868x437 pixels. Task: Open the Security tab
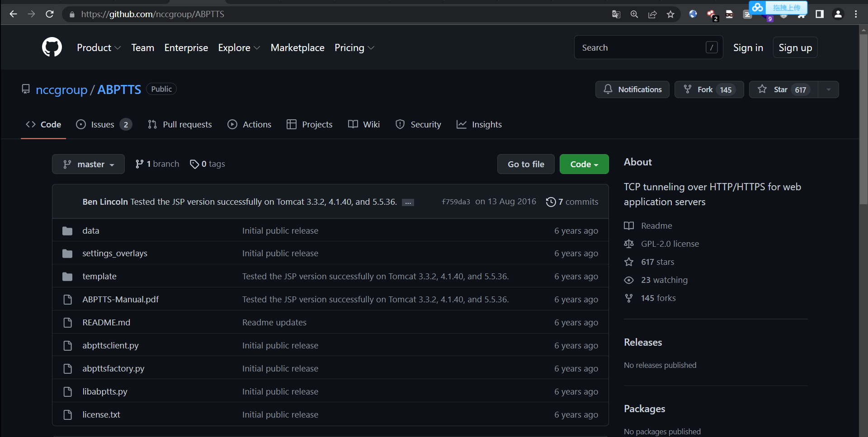point(418,124)
